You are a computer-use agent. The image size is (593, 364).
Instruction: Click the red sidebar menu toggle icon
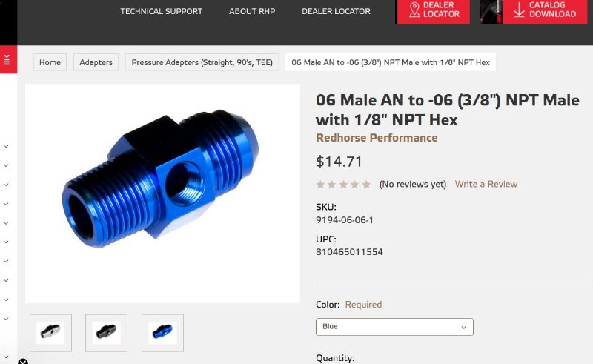click(x=7, y=59)
